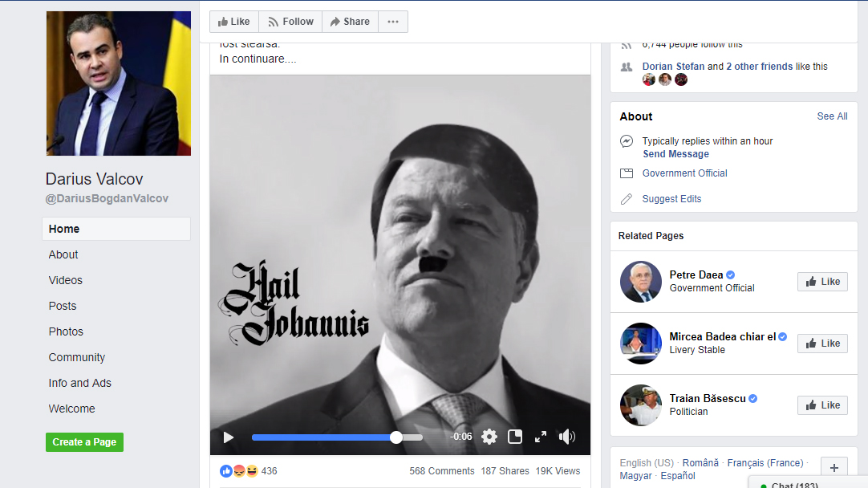This screenshot has width=868, height=488.
Task: Add another language with plus button
Action: click(834, 468)
